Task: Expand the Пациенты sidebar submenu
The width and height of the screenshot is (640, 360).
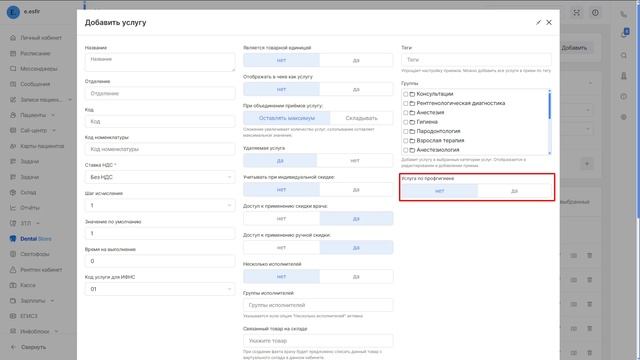Action: [53, 115]
